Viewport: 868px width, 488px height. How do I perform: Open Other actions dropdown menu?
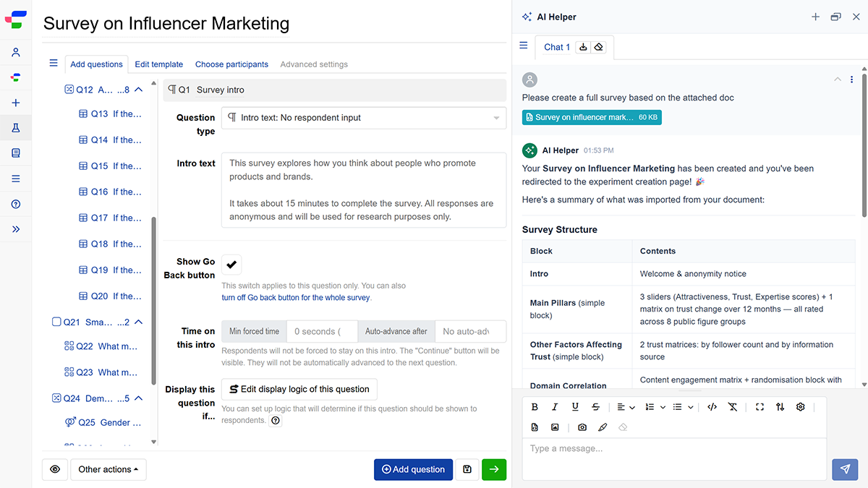click(109, 469)
